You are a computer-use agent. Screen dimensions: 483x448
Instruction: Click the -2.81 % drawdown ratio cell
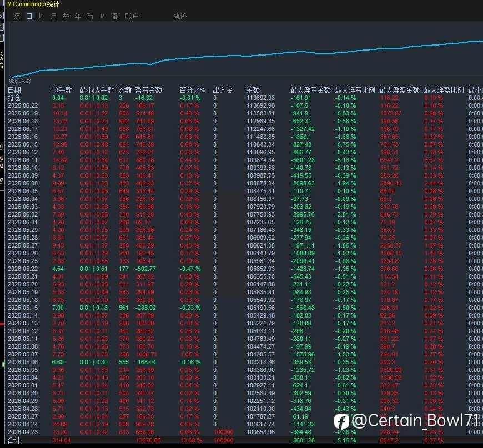(346, 214)
